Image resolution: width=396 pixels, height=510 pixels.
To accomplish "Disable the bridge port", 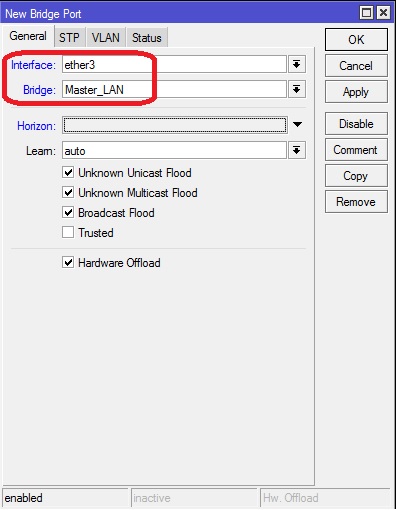I will (x=356, y=124).
